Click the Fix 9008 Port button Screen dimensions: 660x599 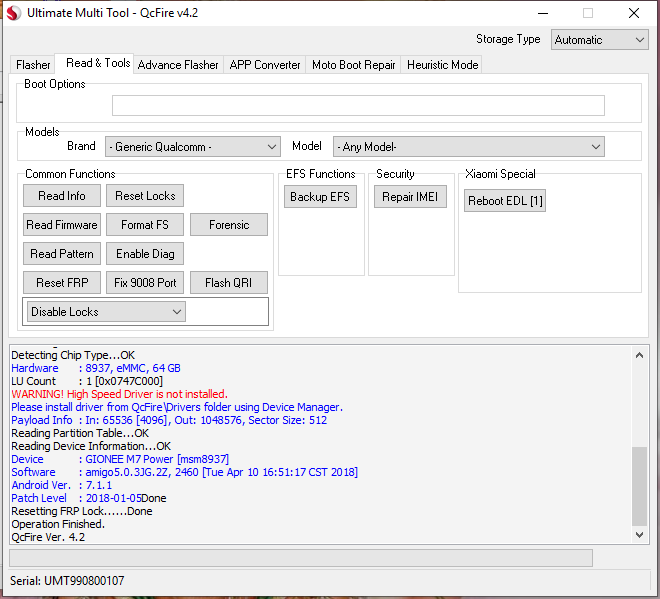coord(145,282)
